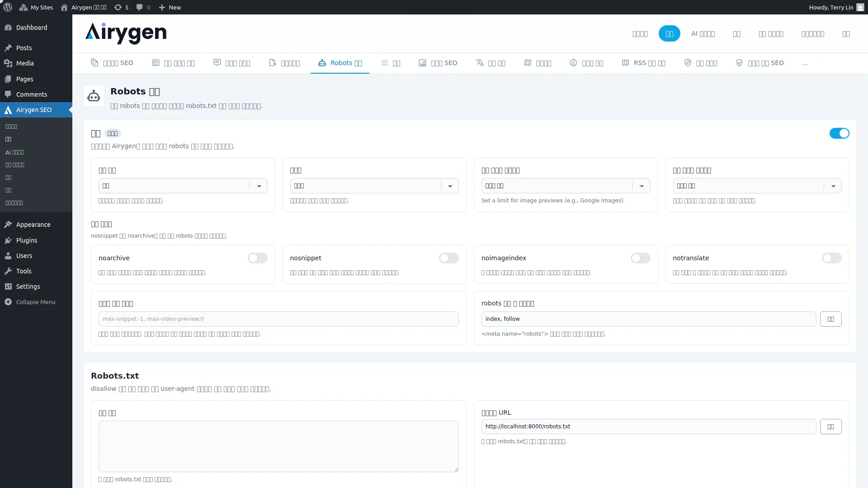Open the Howdy, Terry Lin account menu
This screenshot has width=868, height=488.
[836, 7]
